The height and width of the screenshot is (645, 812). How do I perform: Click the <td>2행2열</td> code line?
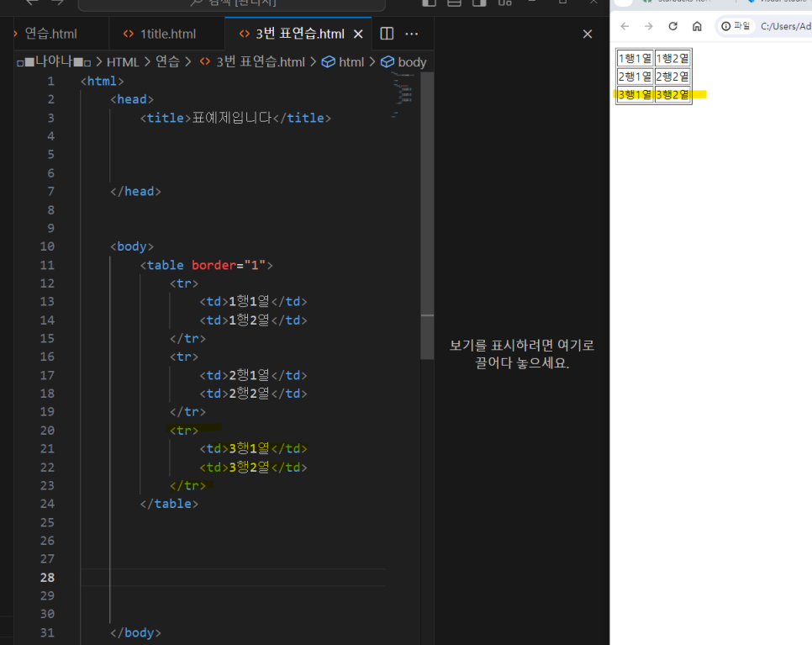tap(253, 394)
